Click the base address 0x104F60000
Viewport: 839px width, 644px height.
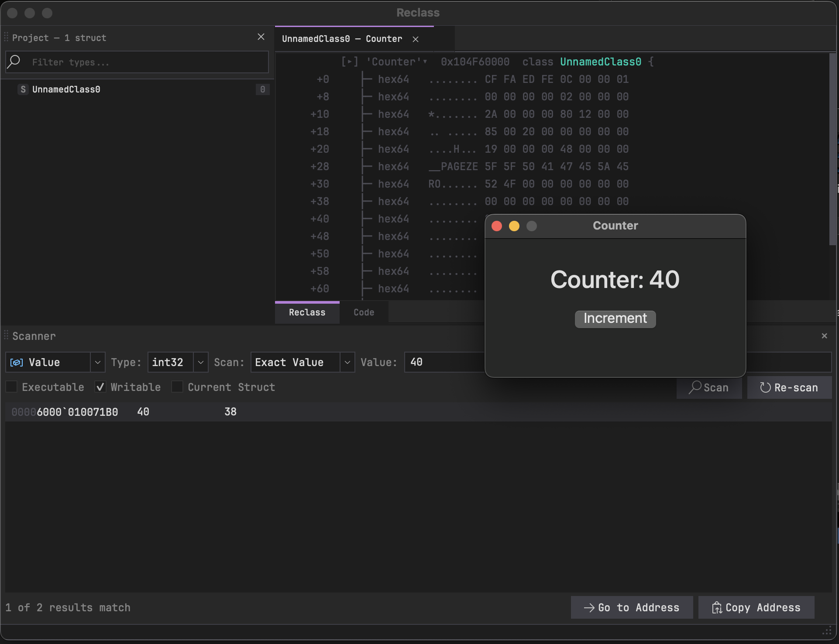click(x=475, y=62)
